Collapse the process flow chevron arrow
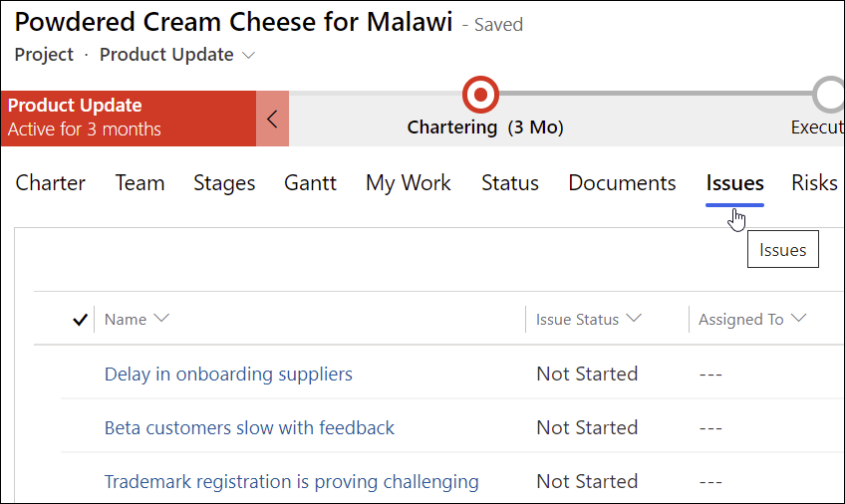Viewport: 845px width, 504px height. pos(272,119)
